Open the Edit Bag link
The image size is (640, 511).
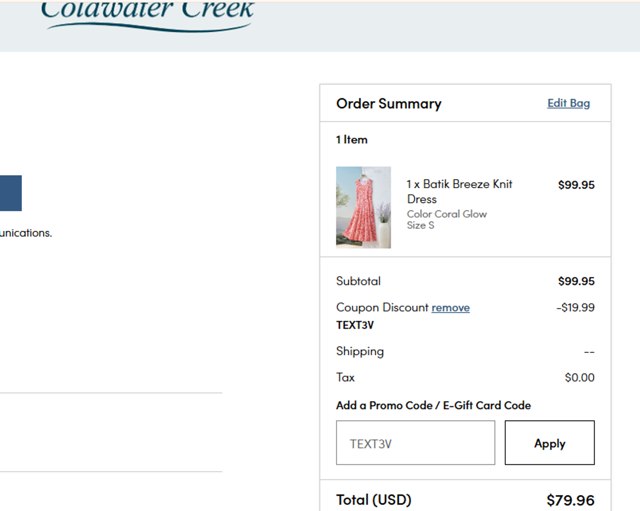(x=568, y=103)
